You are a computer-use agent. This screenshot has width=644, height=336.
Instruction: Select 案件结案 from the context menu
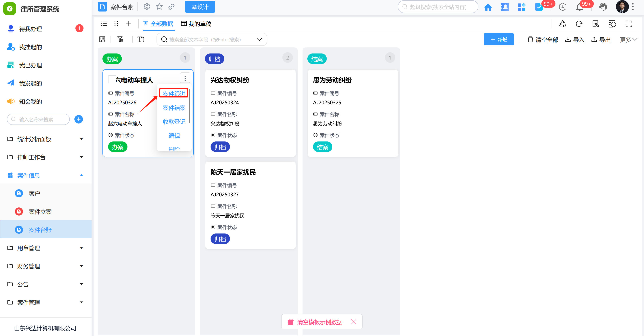pyautogui.click(x=174, y=108)
